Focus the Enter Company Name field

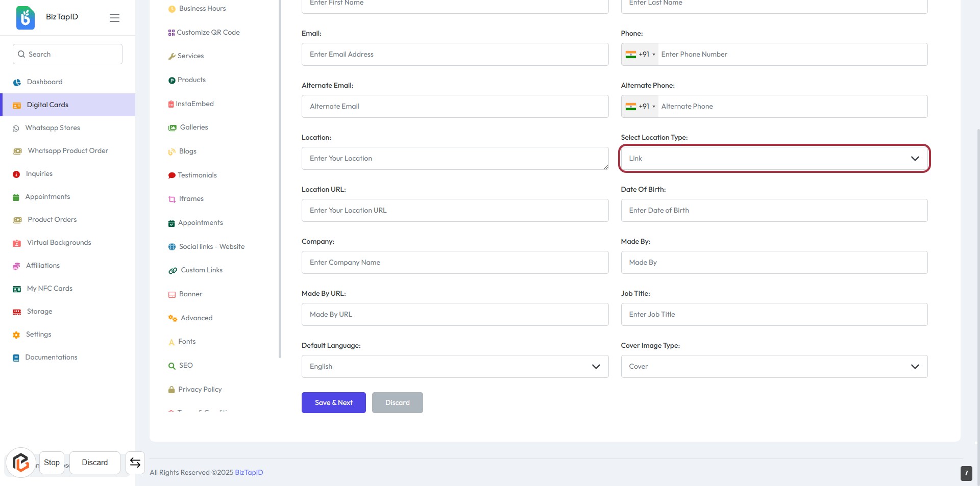(x=455, y=263)
